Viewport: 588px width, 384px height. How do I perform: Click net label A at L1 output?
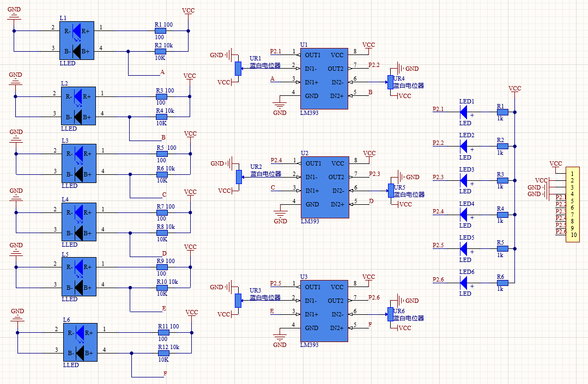(162, 72)
